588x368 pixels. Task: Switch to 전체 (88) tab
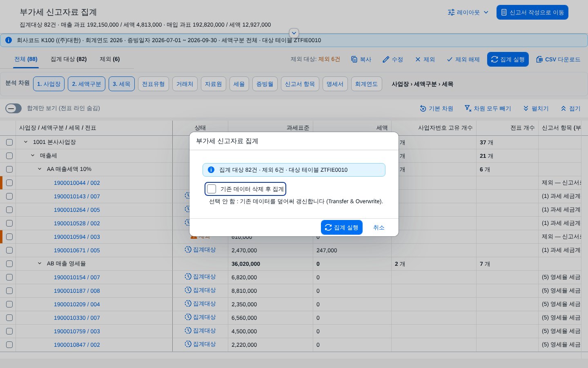pyautogui.click(x=26, y=59)
